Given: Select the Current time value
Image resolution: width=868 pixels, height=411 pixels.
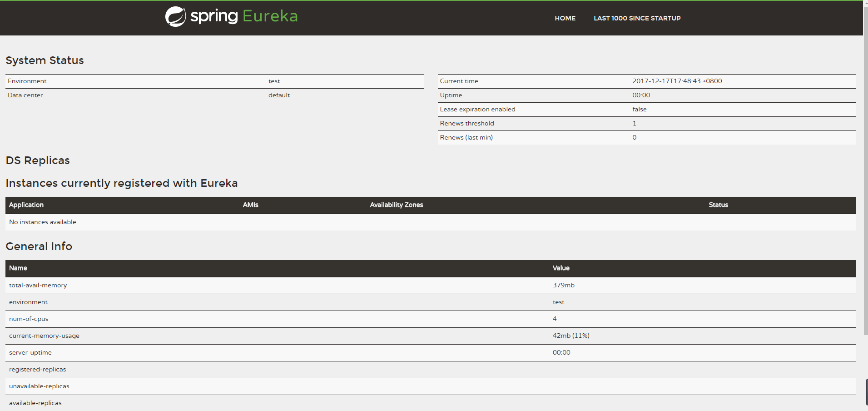Looking at the screenshot, I should [677, 81].
